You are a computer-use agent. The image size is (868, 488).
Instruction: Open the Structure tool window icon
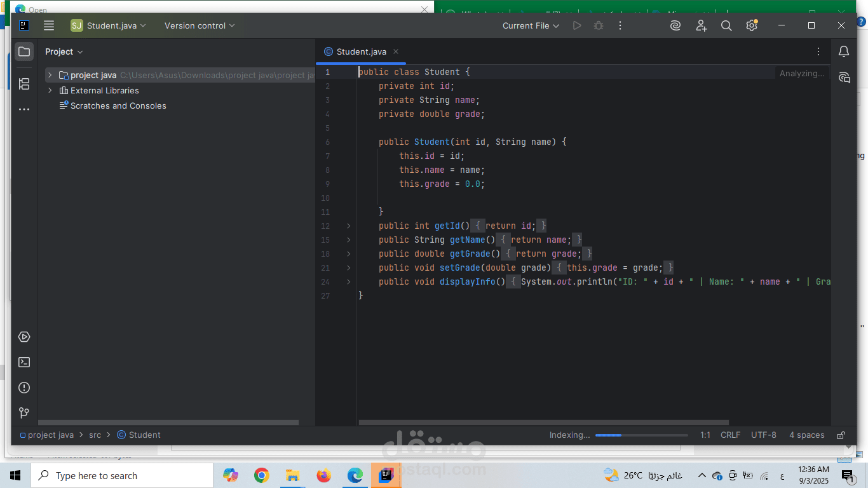click(x=24, y=84)
